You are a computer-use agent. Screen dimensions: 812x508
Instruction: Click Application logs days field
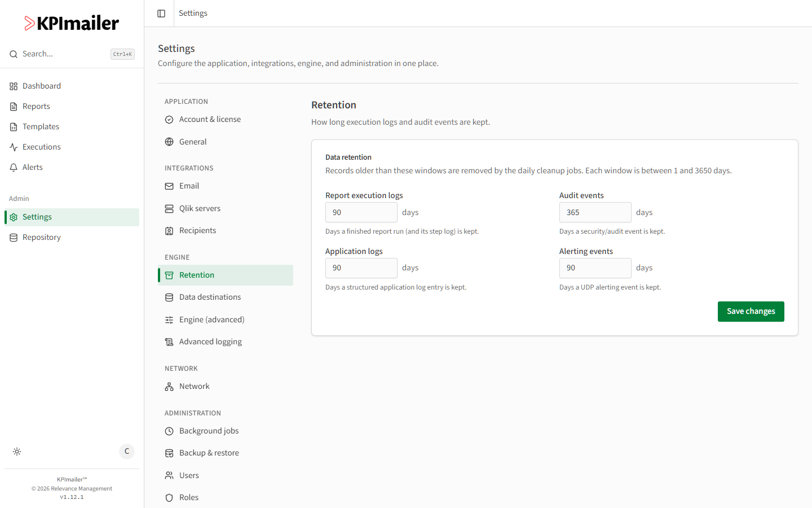point(361,268)
